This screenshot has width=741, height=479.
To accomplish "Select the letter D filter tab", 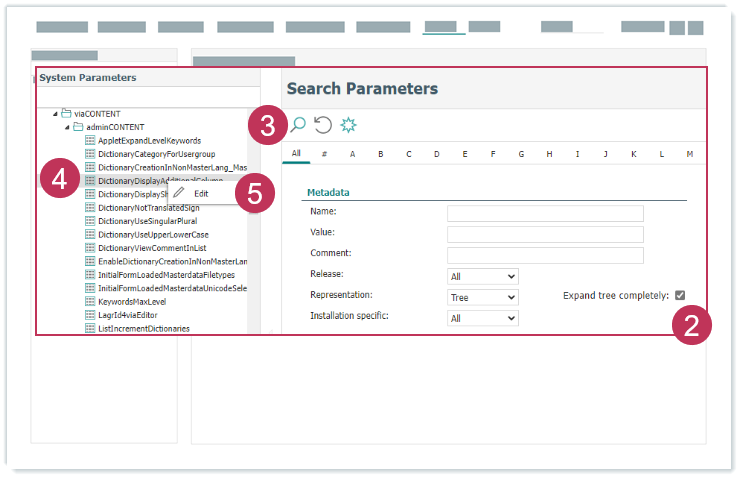I will tap(437, 154).
